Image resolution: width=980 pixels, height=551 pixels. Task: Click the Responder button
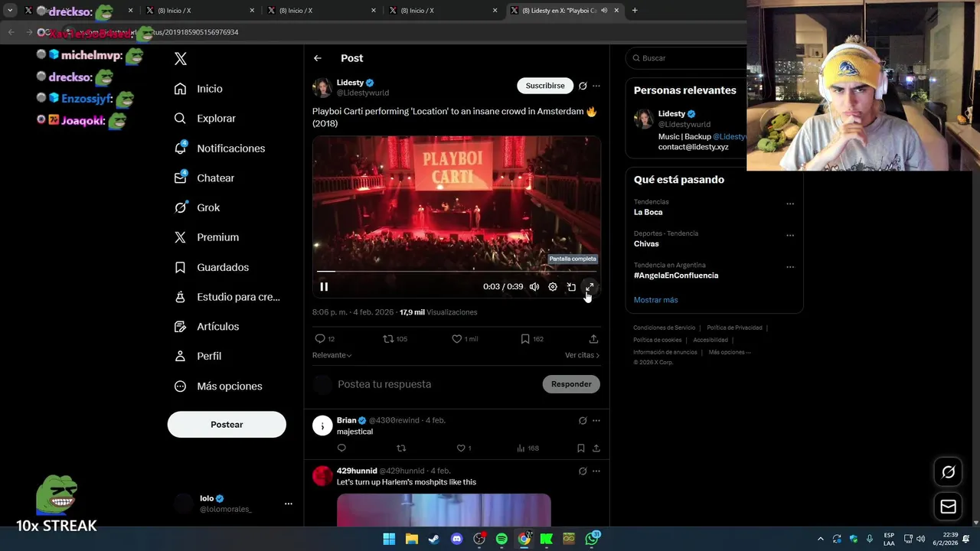pyautogui.click(x=571, y=384)
